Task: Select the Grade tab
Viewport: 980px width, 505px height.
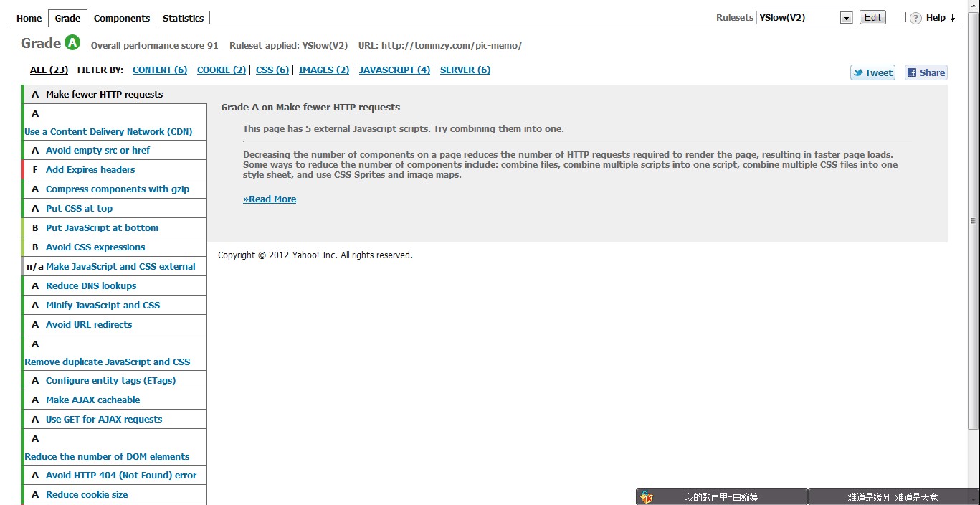Action: click(68, 18)
